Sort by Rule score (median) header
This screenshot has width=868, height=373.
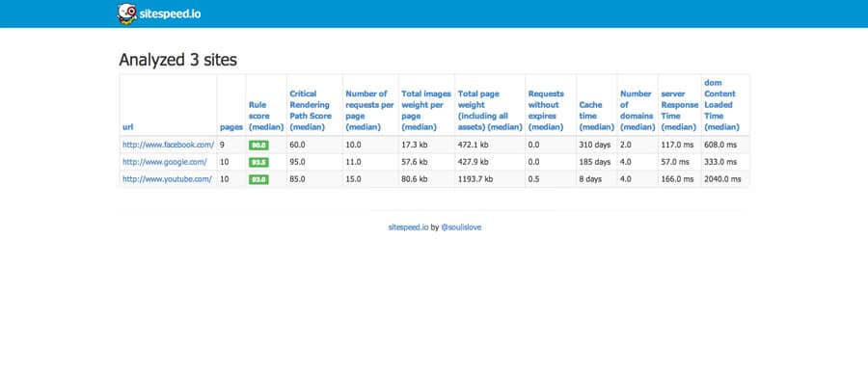click(266, 117)
